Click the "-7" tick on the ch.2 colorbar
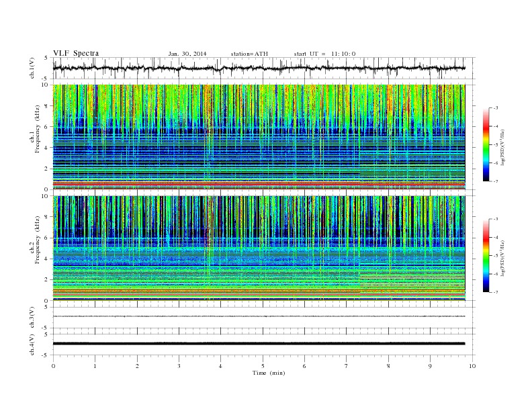The width and height of the screenshot is (532, 411). pos(496,292)
